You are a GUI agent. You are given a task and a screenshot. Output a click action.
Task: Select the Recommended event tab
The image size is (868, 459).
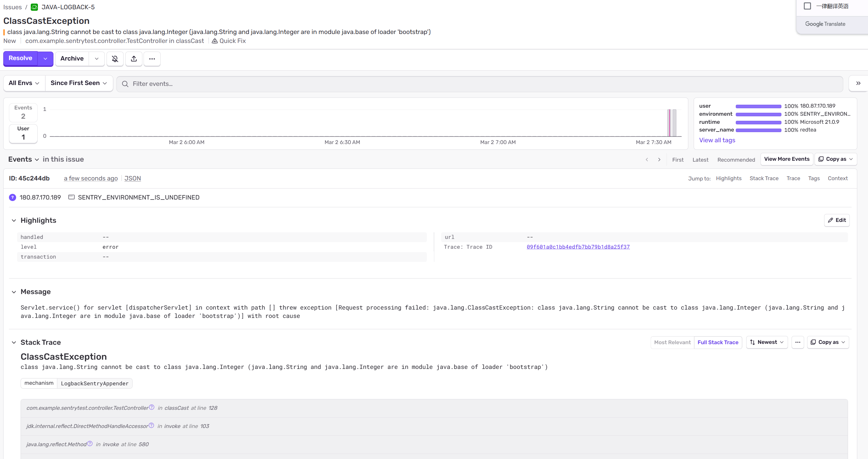pos(736,160)
